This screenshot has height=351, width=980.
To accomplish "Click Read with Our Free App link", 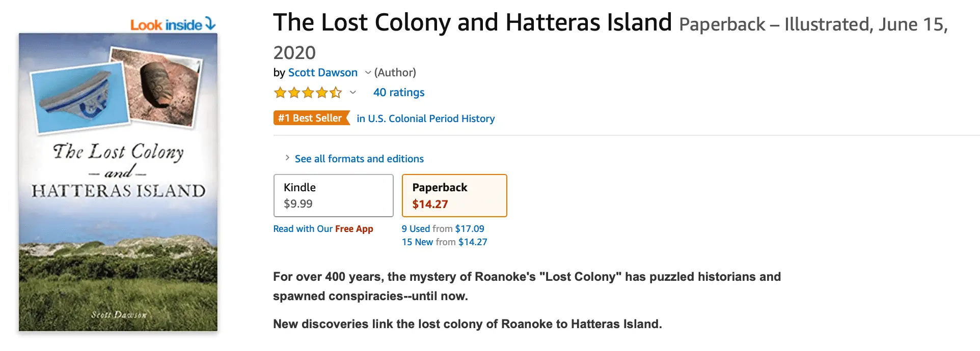I will (323, 229).
